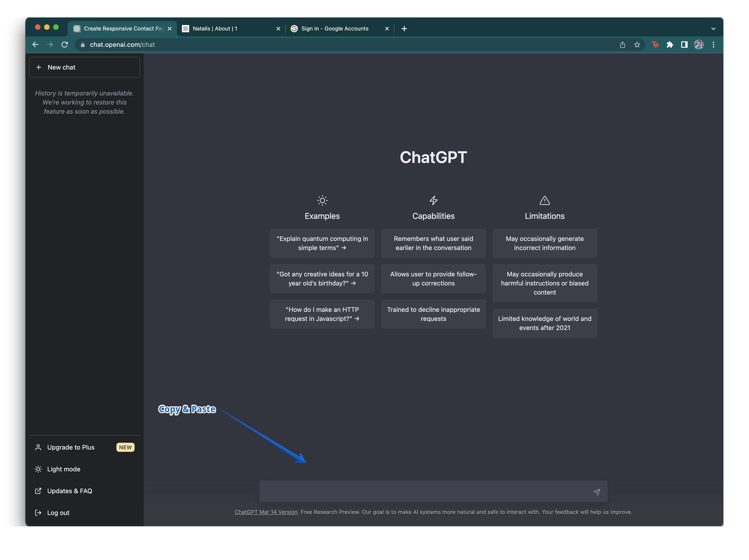This screenshot has height=560, width=749.
Task: Switch to the Natalis | About | 1 tab
Action: [x=231, y=29]
